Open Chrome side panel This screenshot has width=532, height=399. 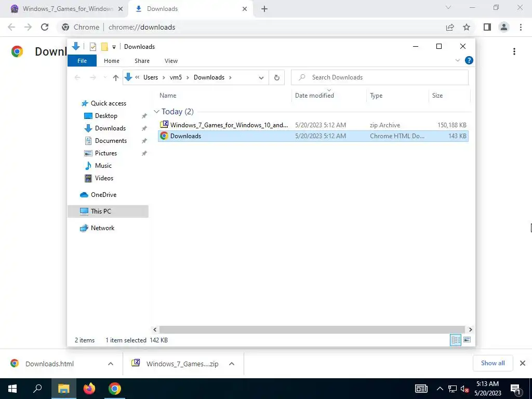[487, 27]
